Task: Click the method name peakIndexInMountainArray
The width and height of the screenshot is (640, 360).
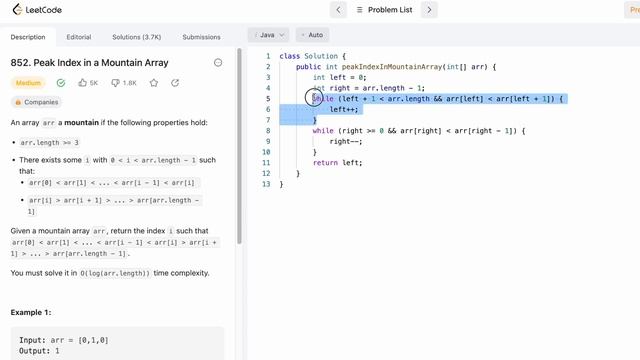Action: 392,67
